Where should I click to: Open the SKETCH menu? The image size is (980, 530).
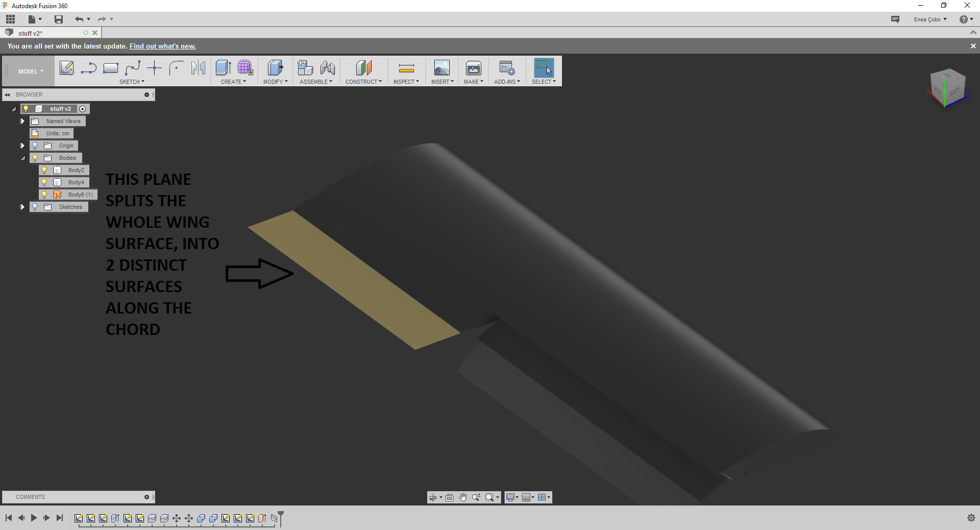click(x=132, y=82)
